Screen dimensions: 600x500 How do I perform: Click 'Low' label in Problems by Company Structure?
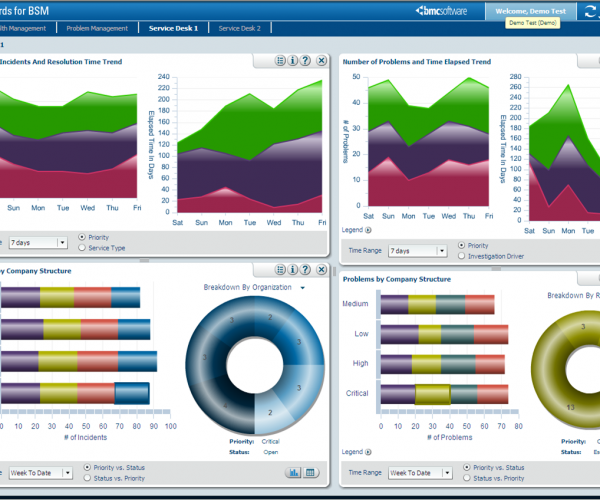361,334
